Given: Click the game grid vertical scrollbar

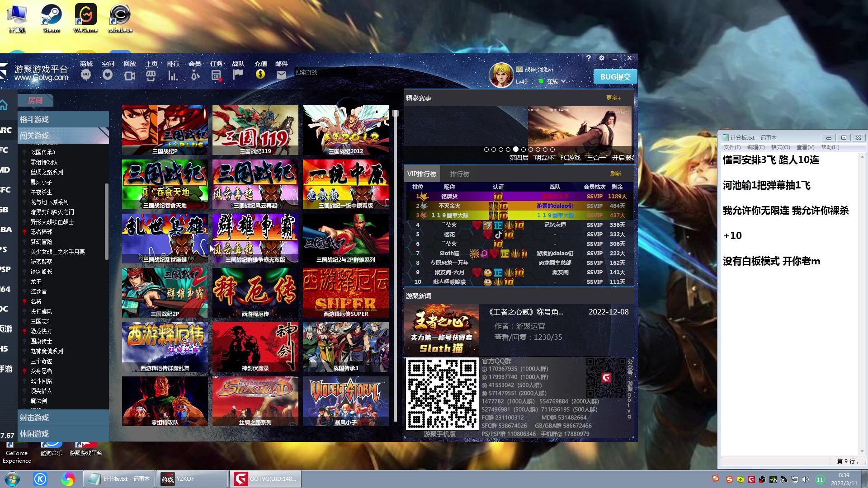Looking at the screenshot, I should (395, 267).
